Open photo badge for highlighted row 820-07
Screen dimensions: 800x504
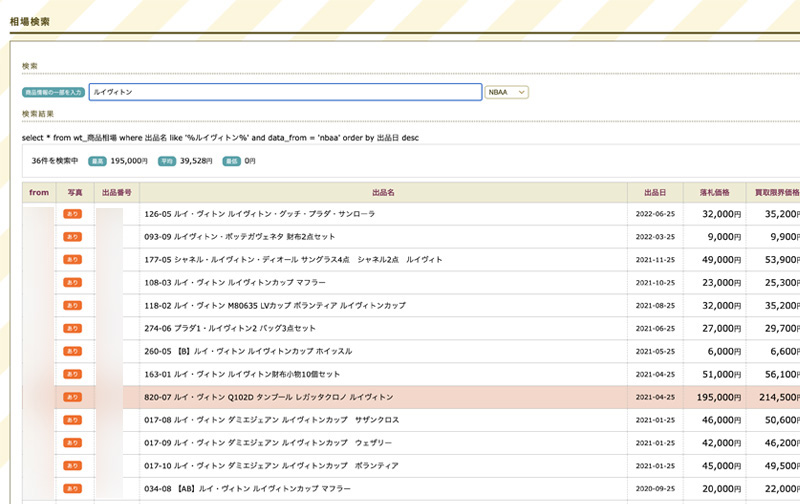click(72, 397)
